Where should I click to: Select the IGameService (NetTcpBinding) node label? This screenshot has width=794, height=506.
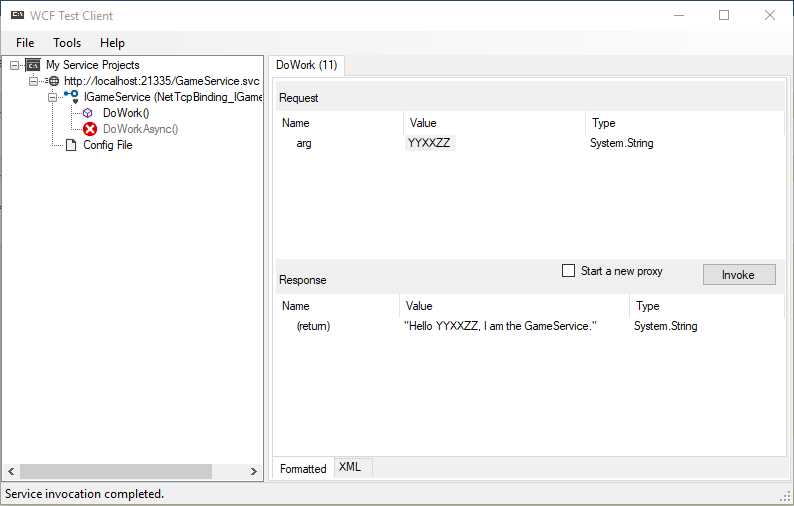pos(173,97)
